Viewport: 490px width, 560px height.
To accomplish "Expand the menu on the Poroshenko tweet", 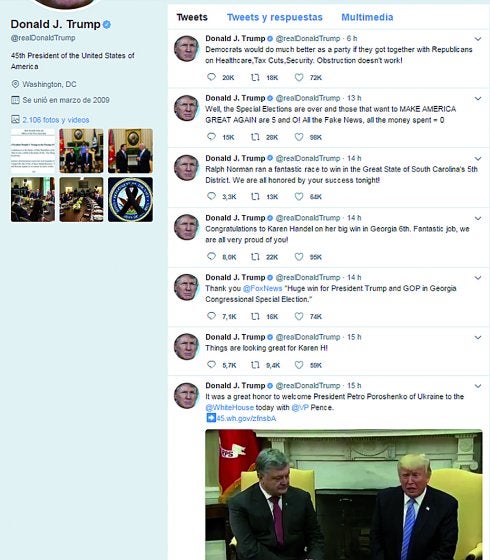I will pos(478,386).
